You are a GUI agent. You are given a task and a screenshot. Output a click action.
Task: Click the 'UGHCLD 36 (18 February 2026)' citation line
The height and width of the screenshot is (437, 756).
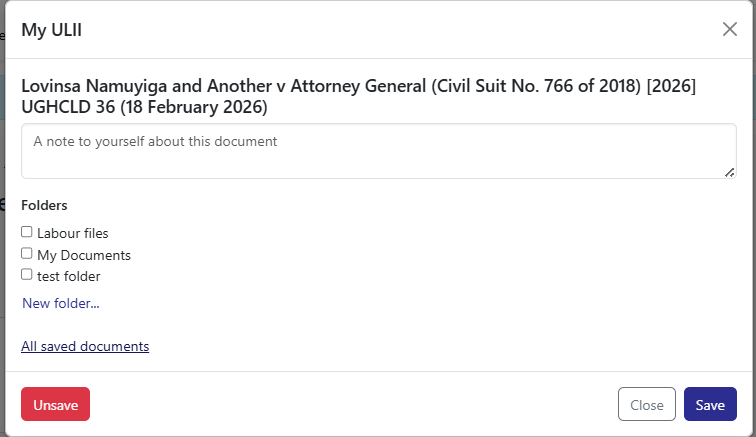pyautogui.click(x=144, y=106)
